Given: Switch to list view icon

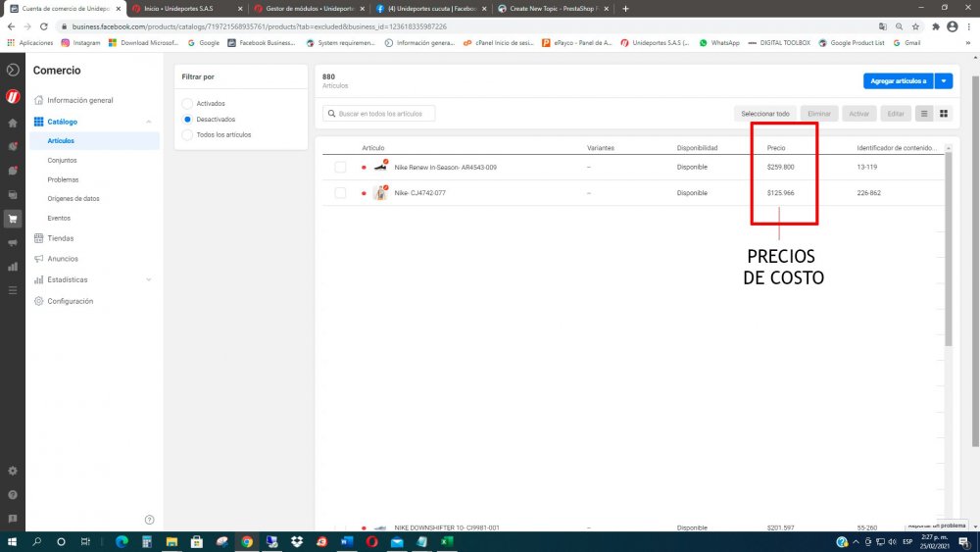Looking at the screenshot, I should tap(924, 114).
